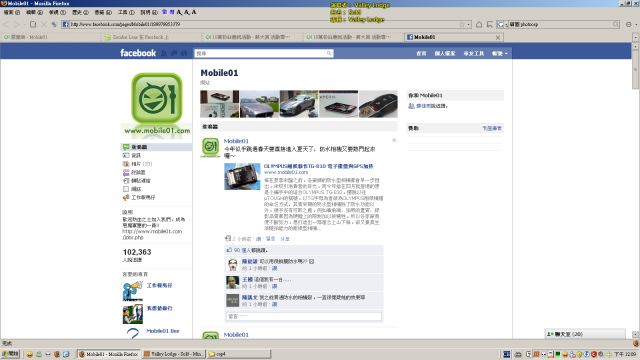
Task: Click the smiley icon in quick launch
Action: click(29, 354)
